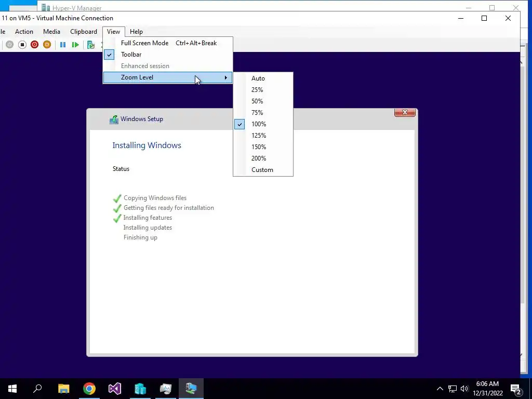Set zoom level to 125%
Screen dimensions: 532x399
coord(263,136)
